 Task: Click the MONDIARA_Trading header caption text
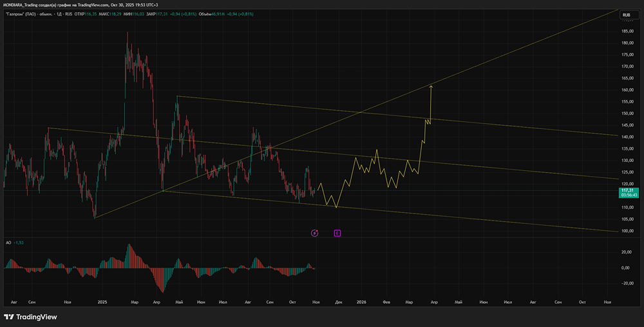(79, 5)
